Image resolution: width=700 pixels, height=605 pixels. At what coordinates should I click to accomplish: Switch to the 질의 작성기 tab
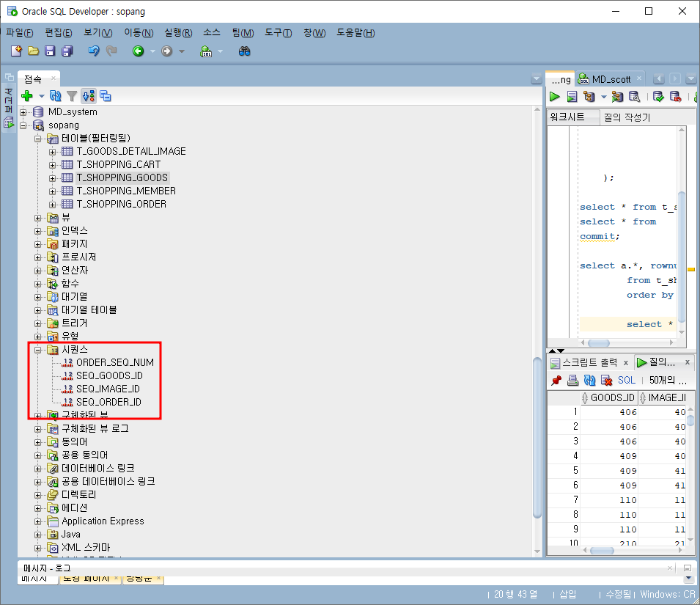point(627,117)
